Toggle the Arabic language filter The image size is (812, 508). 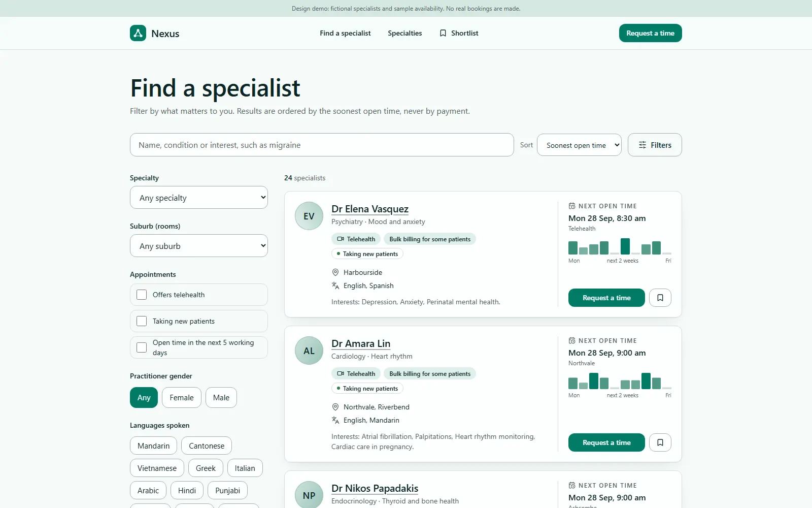[x=148, y=490]
